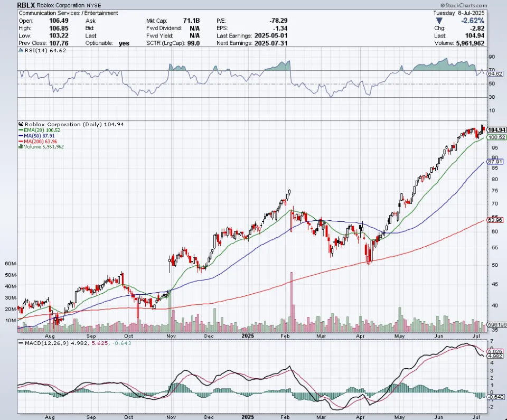This screenshot has height=420, width=507.
Task: Click the 104.94 last-price tag on the price axis
Action: 496,130
